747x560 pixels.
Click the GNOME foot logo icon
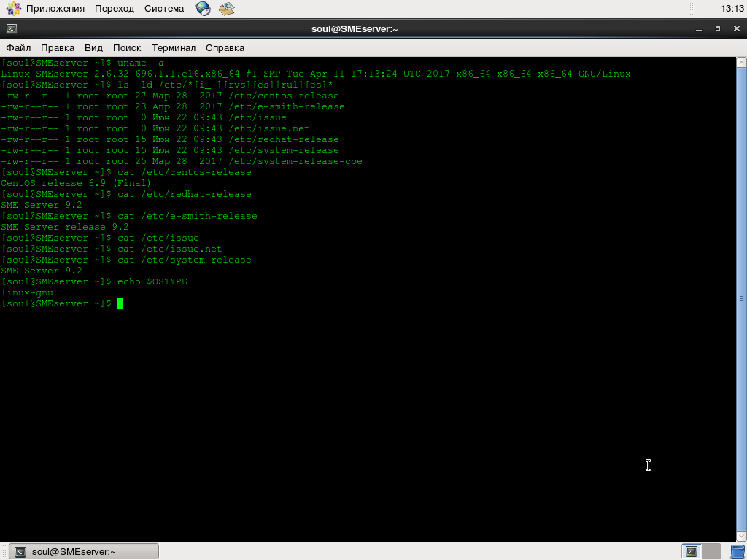pos(13,9)
